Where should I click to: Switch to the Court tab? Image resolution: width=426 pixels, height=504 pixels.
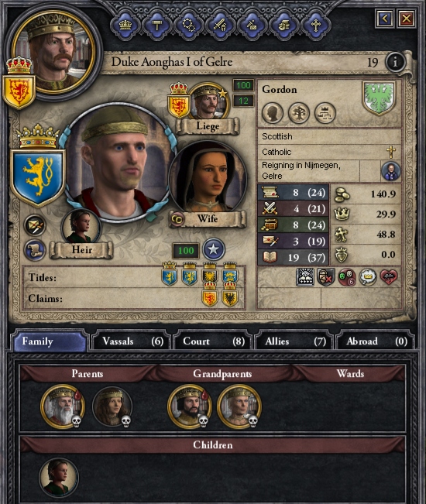click(x=212, y=341)
